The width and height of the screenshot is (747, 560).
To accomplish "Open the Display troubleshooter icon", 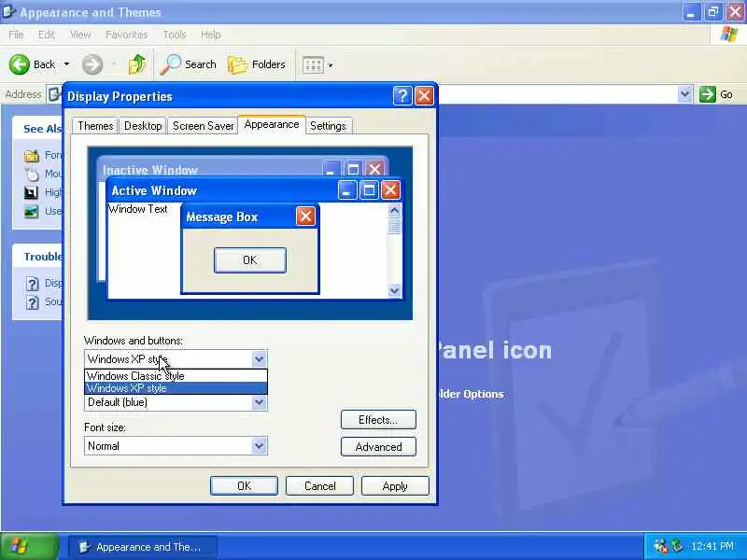I will tap(32, 284).
